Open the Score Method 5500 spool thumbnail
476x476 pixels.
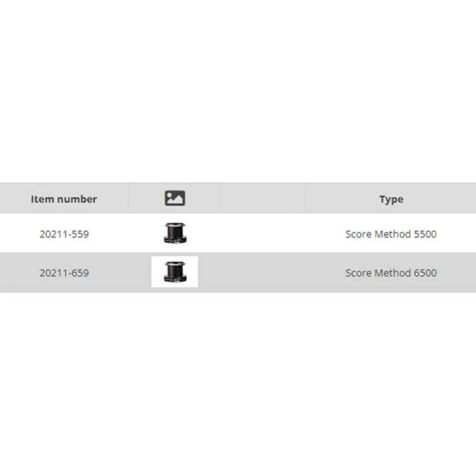[x=175, y=233]
